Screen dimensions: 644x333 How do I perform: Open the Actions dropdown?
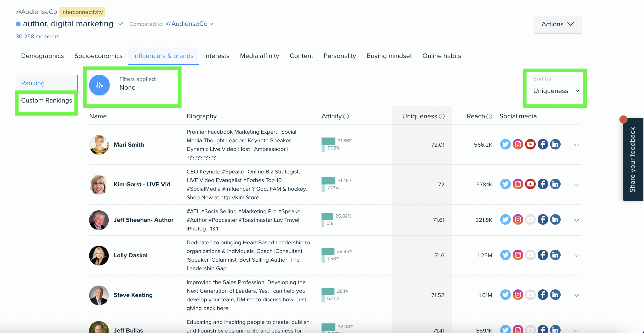[558, 24]
